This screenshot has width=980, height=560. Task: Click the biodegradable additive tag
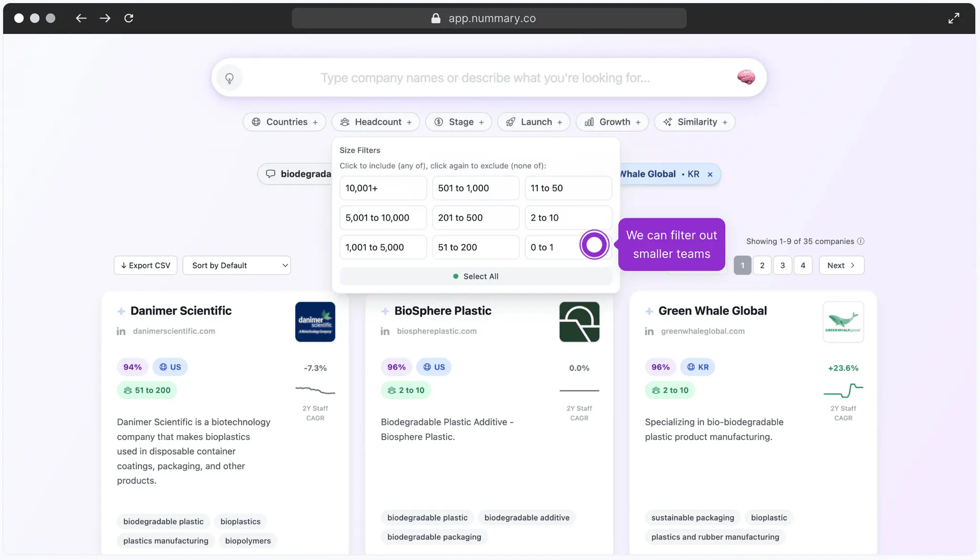point(527,518)
